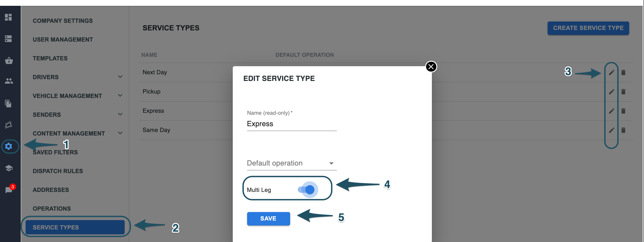Open the dashboard icon in sidebar
Viewport: 644px width, 242px height.
[x=8, y=17]
